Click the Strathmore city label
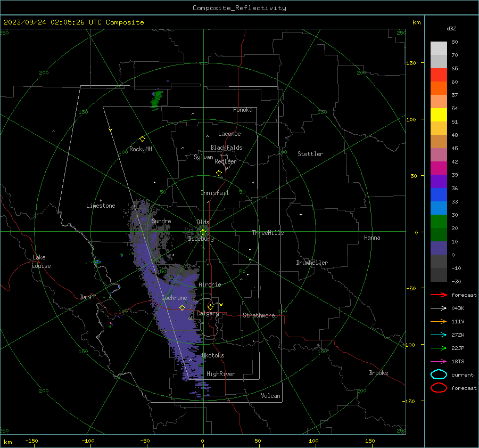 pos(259,315)
